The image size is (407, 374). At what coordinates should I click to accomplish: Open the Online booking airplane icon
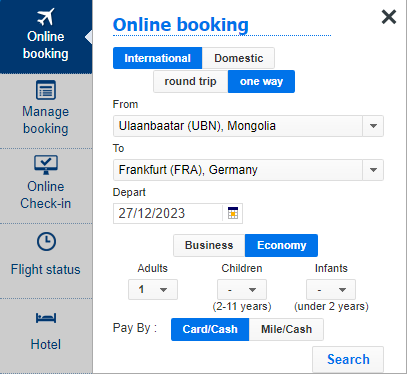coord(46,17)
